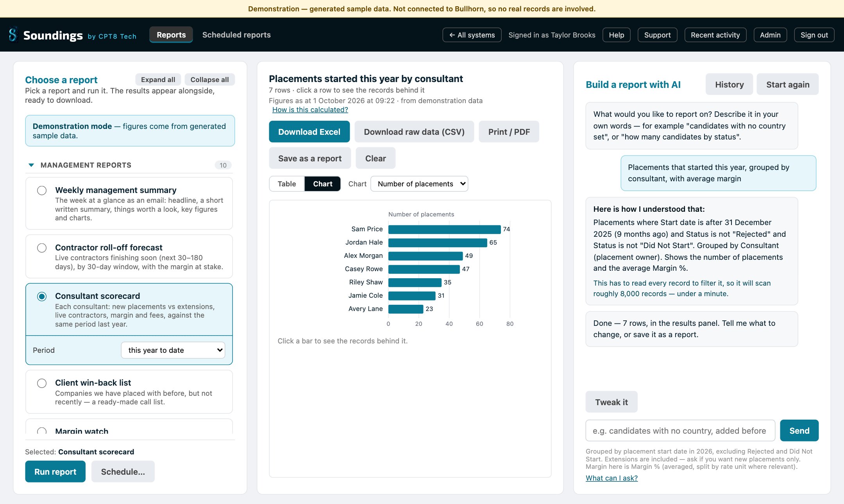Switch to the Chart view
This screenshot has height=504, width=844.
(322, 184)
